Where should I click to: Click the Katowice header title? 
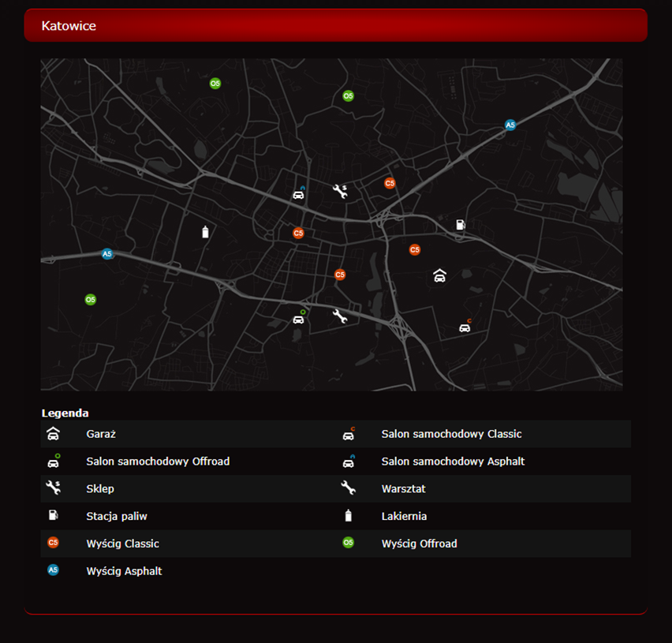click(x=69, y=26)
